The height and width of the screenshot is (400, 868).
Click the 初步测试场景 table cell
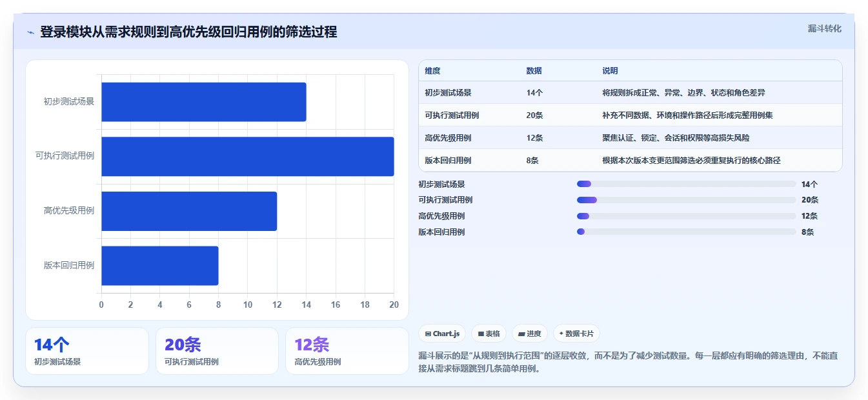(x=448, y=93)
